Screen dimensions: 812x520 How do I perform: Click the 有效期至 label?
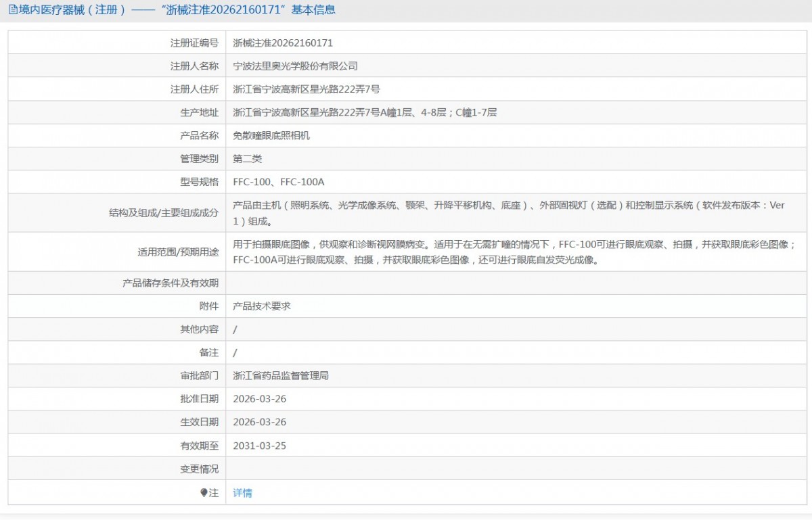pyautogui.click(x=199, y=446)
